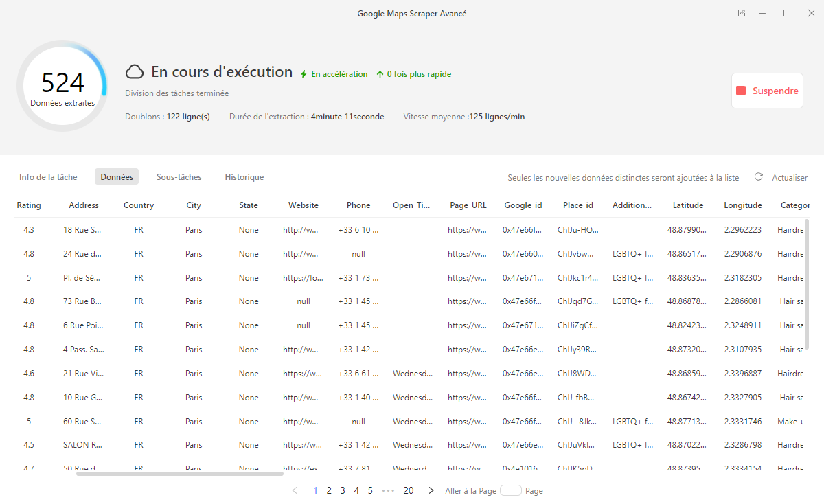Go to next page with right chevron

point(431,490)
